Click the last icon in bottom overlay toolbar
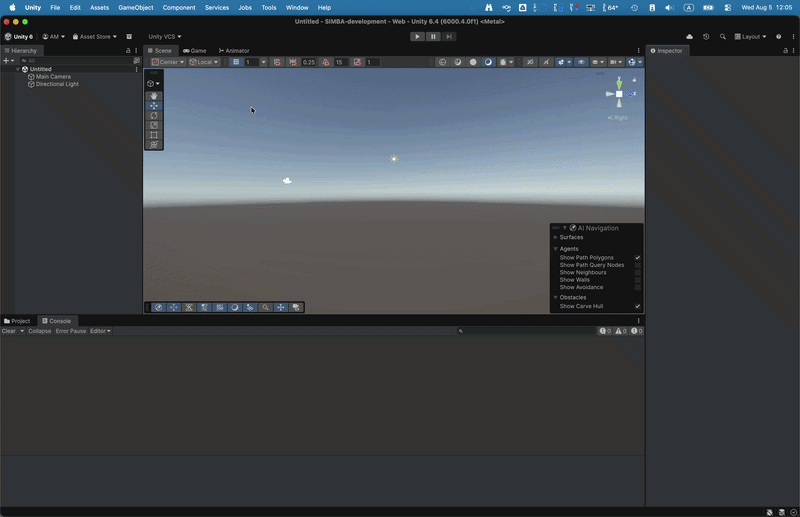This screenshot has width=800, height=517. [296, 307]
